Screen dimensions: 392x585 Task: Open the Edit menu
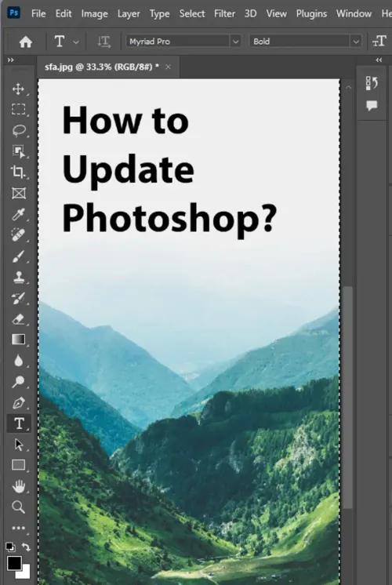click(64, 14)
